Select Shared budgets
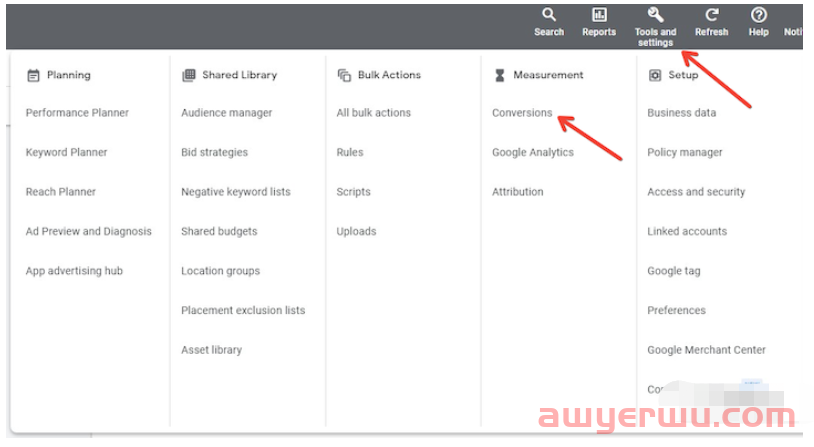Viewport: 814px width, 447px height. 219,231
